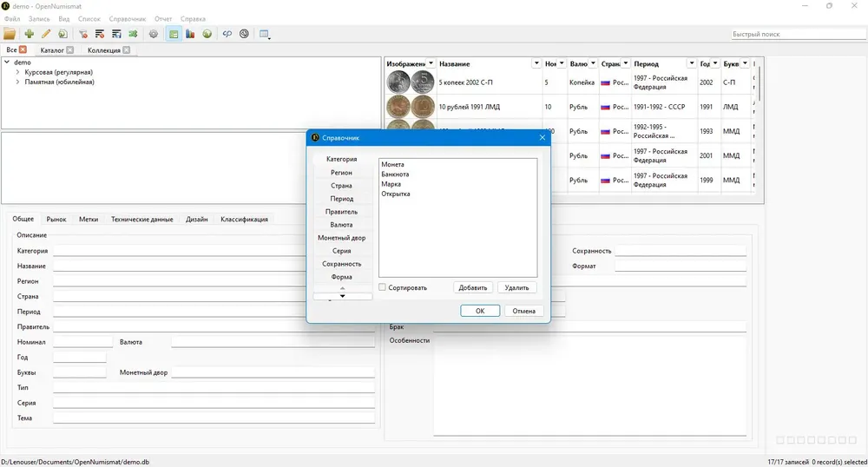Open collection with the folder icon
Screen dimensions: 868x467
10,34
